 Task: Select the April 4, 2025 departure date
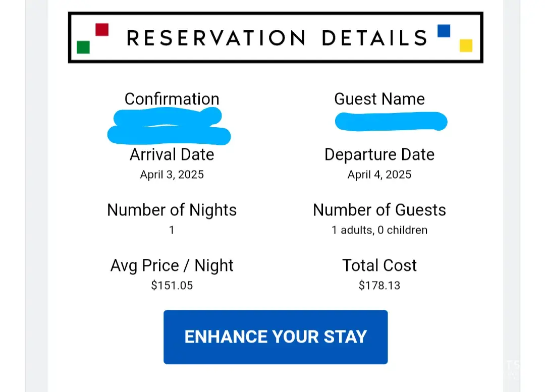(x=379, y=175)
